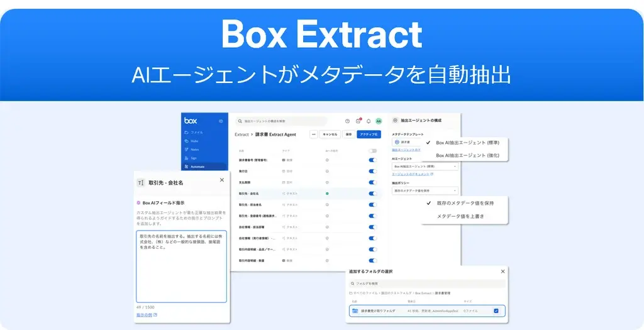Click the フォルダを検索 search field
Screen dimensions: 644x330
click(427, 283)
